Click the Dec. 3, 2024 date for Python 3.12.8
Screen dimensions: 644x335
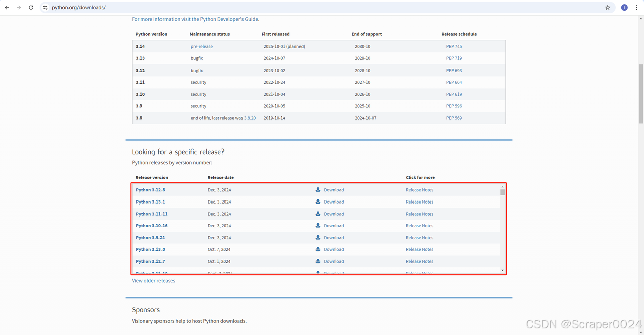click(219, 190)
